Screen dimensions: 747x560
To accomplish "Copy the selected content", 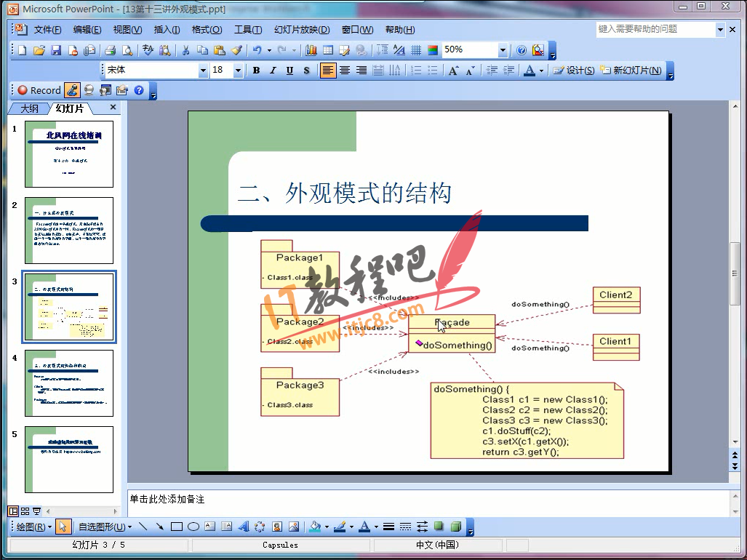I will coord(202,50).
